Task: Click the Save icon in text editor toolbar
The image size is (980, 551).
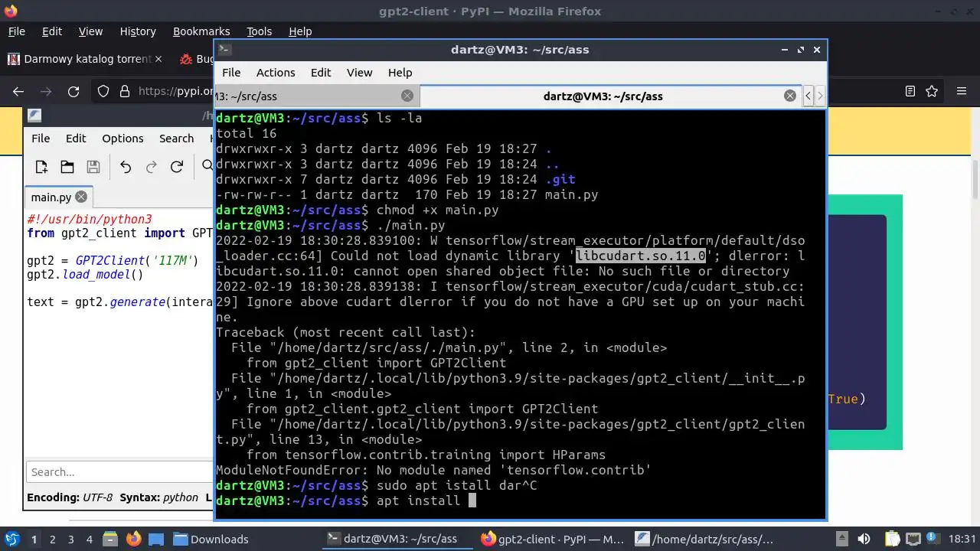Action: pyautogui.click(x=93, y=167)
